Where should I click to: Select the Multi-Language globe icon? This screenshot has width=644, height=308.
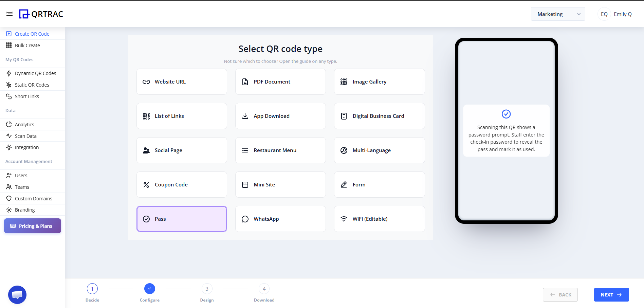pyautogui.click(x=344, y=150)
